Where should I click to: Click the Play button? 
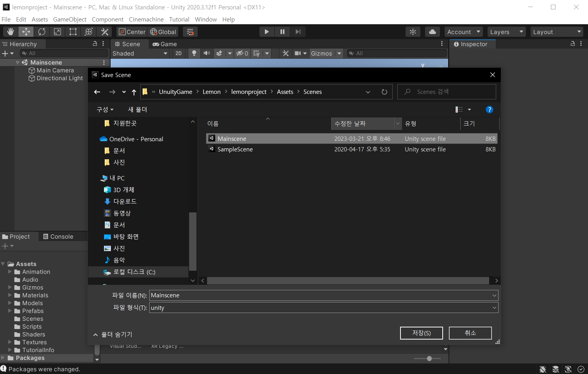click(267, 32)
